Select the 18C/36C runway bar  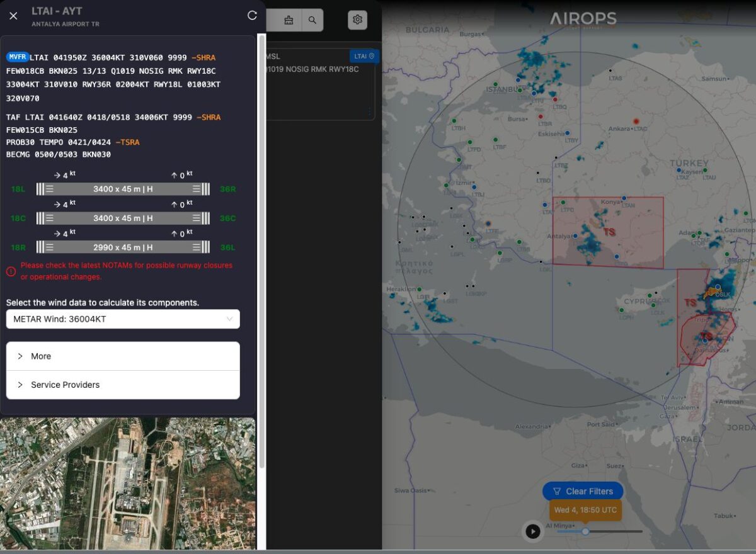(123, 218)
